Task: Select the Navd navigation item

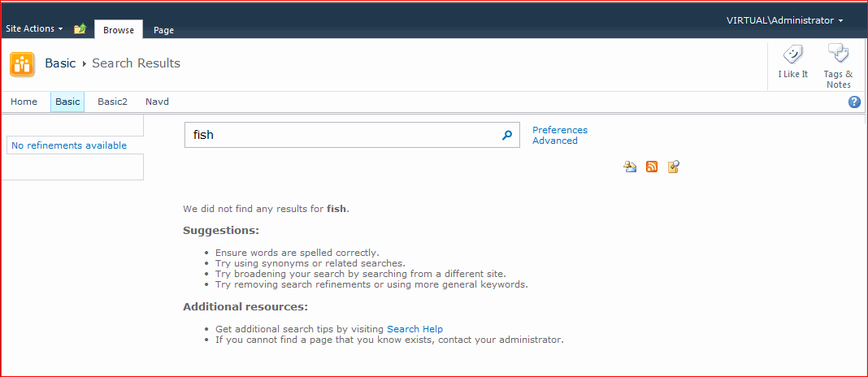Action: 157,102
